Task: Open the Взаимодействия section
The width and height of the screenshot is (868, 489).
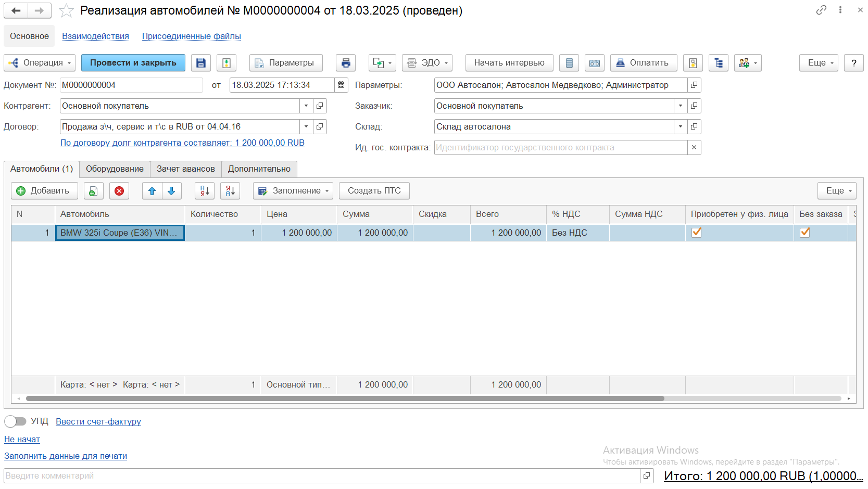Action: (95, 36)
